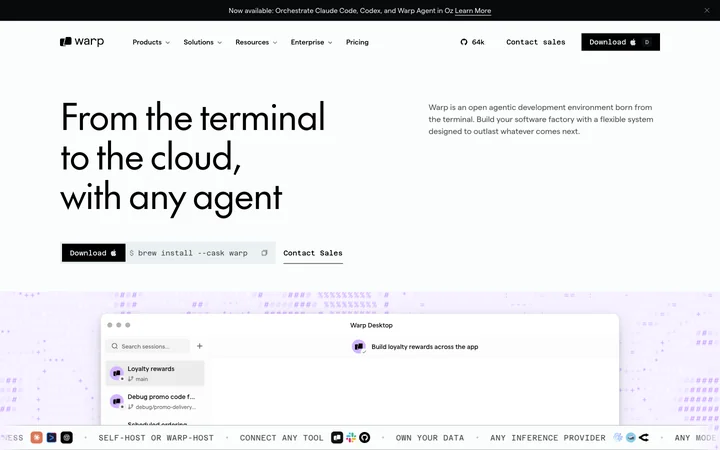Click the Warp logo in the navbar
This screenshot has width=720, height=450.
tap(82, 42)
